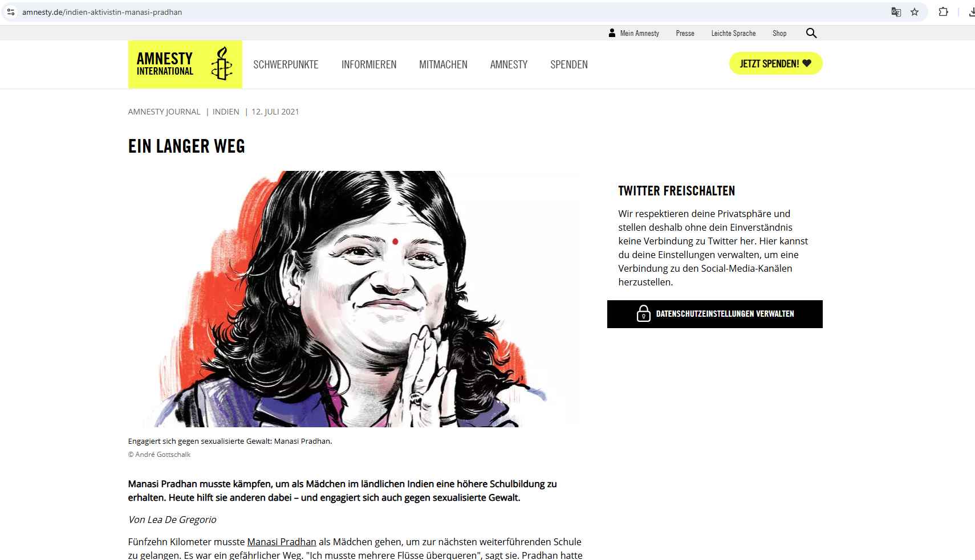
Task: Open the Leichte Sprache link
Action: [x=733, y=33]
